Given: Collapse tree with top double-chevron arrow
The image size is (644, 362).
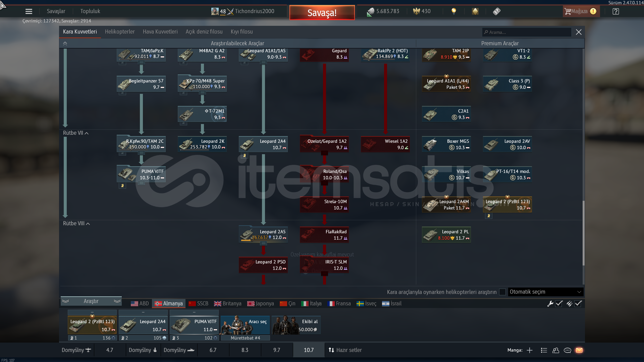Looking at the screenshot, I should [x=65, y=44].
